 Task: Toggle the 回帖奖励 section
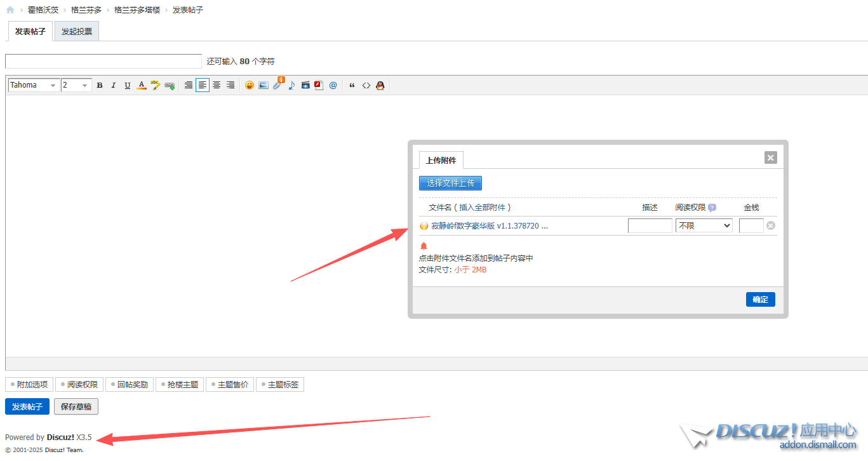click(x=130, y=384)
